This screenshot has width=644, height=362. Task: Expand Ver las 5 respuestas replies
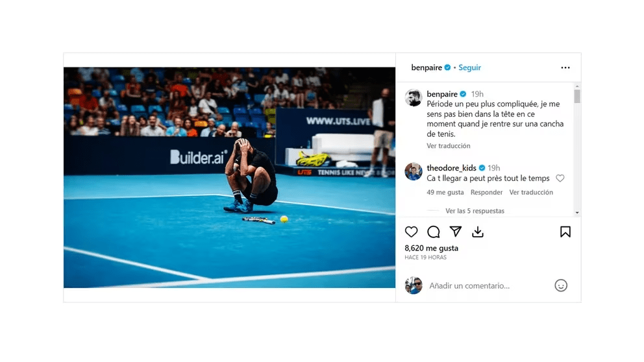click(475, 211)
